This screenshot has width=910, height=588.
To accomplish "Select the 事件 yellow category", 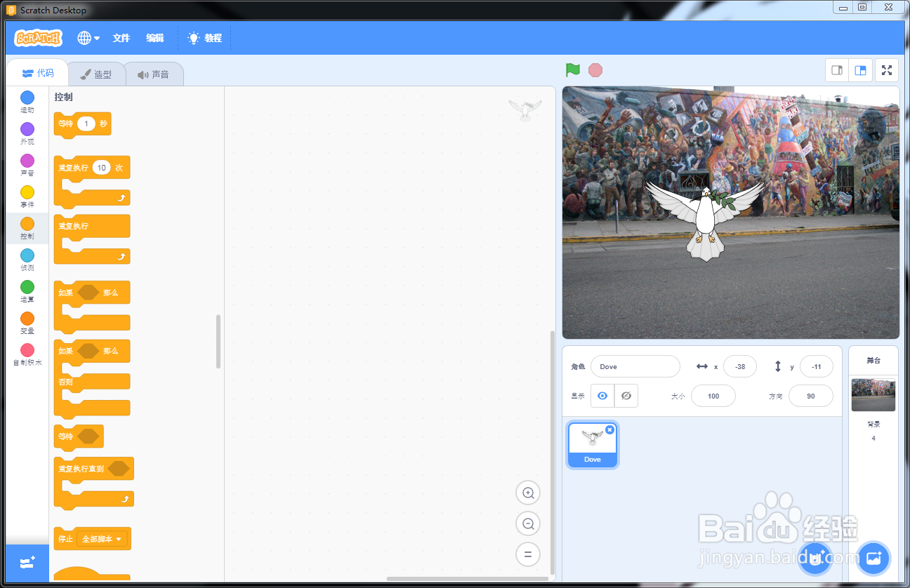I will (27, 196).
